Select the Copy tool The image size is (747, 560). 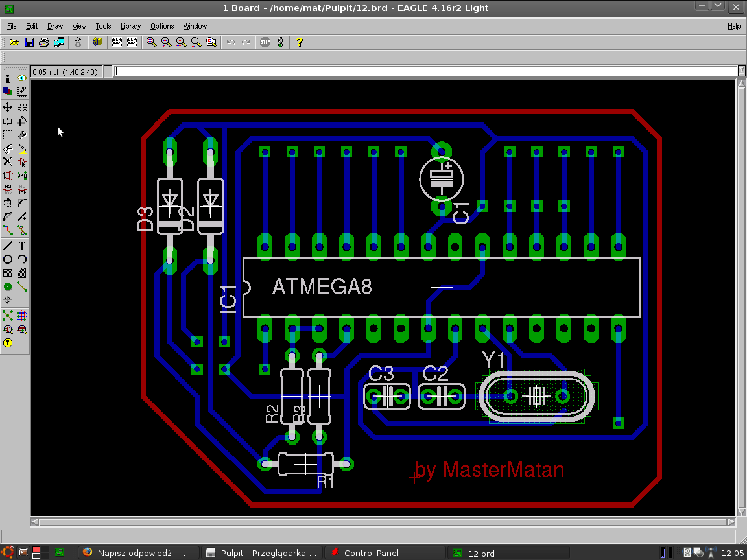coord(22,107)
